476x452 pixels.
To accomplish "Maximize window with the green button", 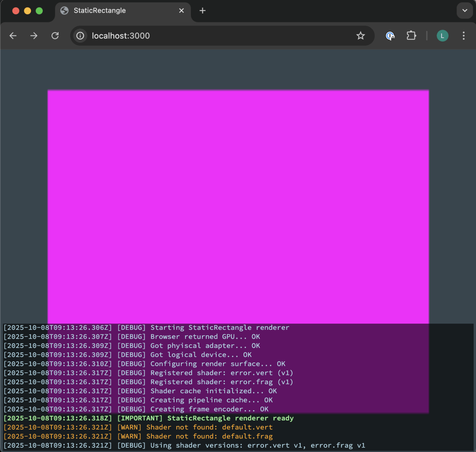I will click(39, 11).
